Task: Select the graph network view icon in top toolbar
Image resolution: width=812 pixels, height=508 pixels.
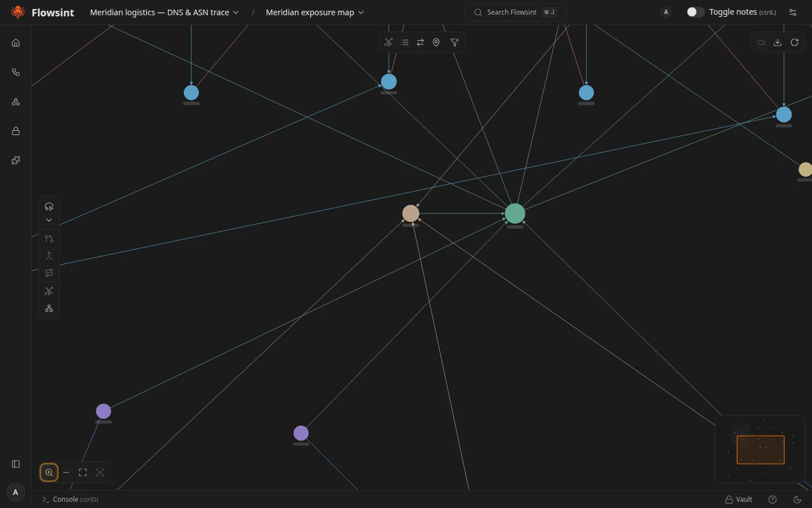Action: tap(389, 42)
